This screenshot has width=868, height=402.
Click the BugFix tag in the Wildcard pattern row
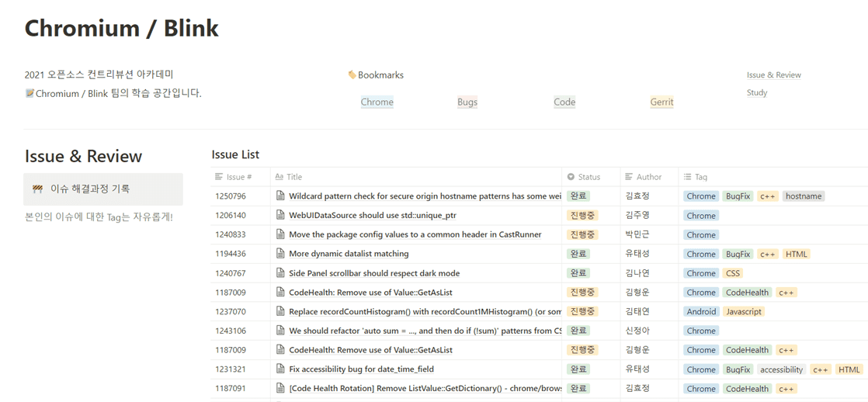click(738, 196)
